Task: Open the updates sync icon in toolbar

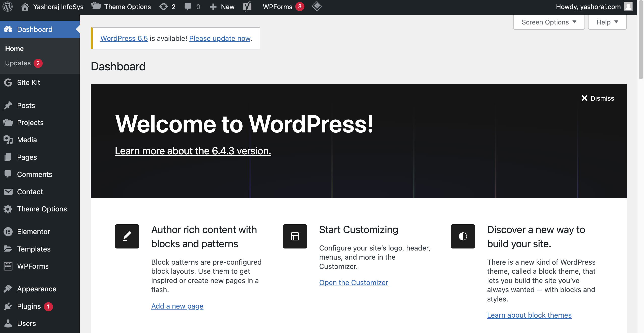Action: [x=164, y=7]
